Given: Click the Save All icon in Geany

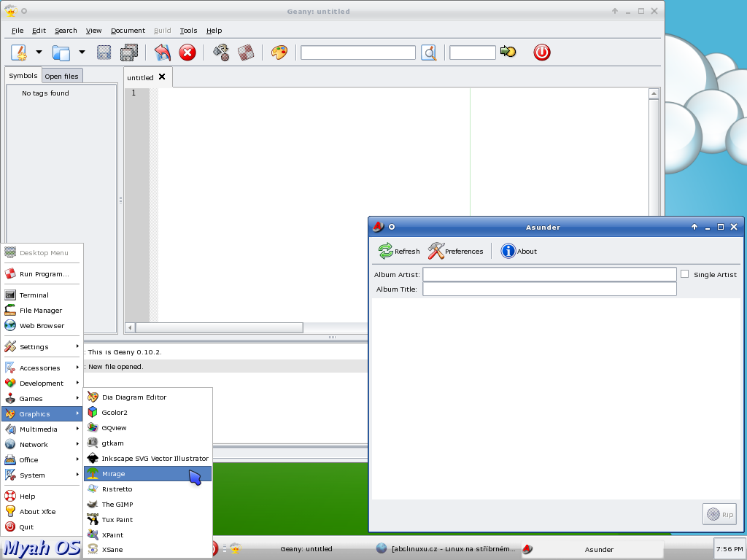Looking at the screenshot, I should click(129, 52).
